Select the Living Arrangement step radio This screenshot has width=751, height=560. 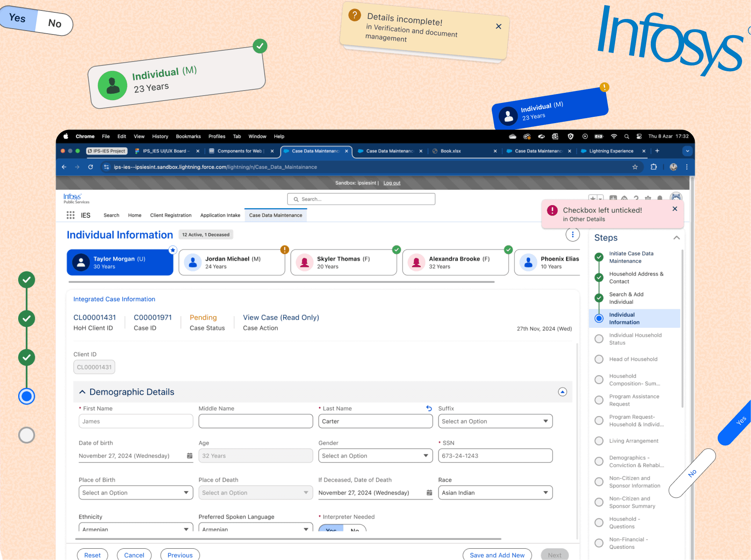click(599, 441)
